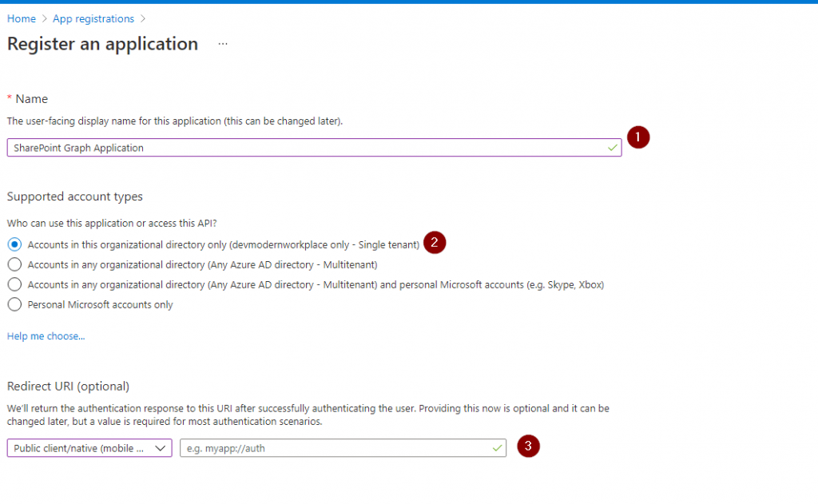Select Accounts in any organizational directory Multitenant
This screenshot has width=818, height=504.
tap(14, 263)
